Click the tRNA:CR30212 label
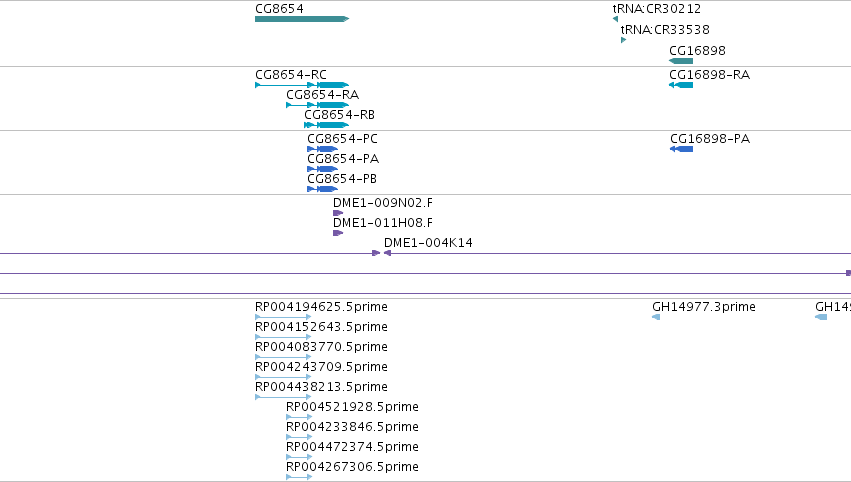The width and height of the screenshot is (851, 482). (x=657, y=9)
